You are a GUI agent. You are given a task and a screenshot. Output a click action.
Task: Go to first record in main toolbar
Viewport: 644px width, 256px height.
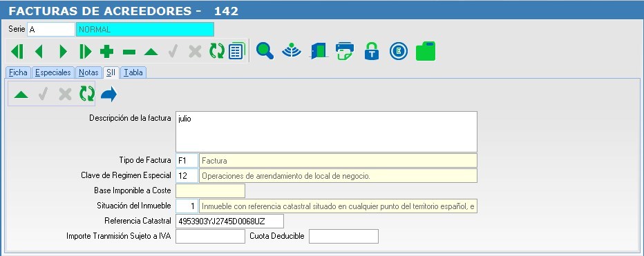(x=17, y=52)
